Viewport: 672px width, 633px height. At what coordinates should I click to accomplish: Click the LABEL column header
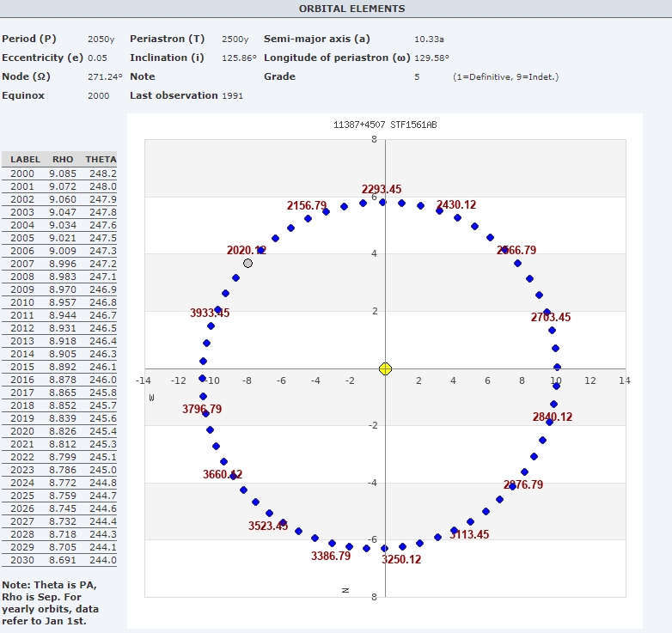26,159
